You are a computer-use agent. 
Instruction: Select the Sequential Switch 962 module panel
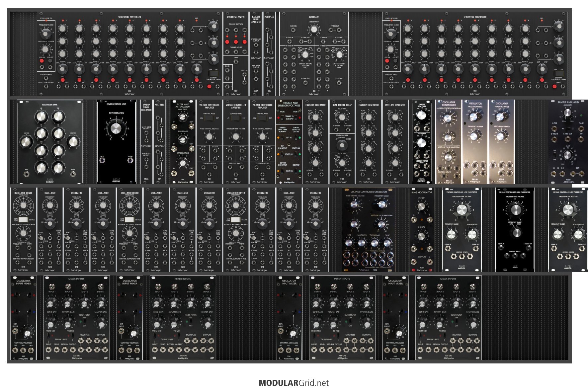236,54
